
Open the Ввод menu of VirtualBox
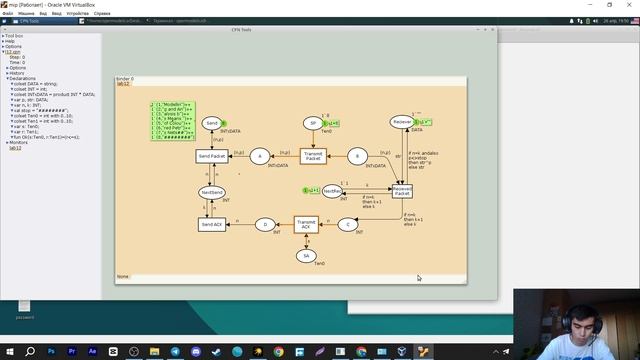coord(57,13)
